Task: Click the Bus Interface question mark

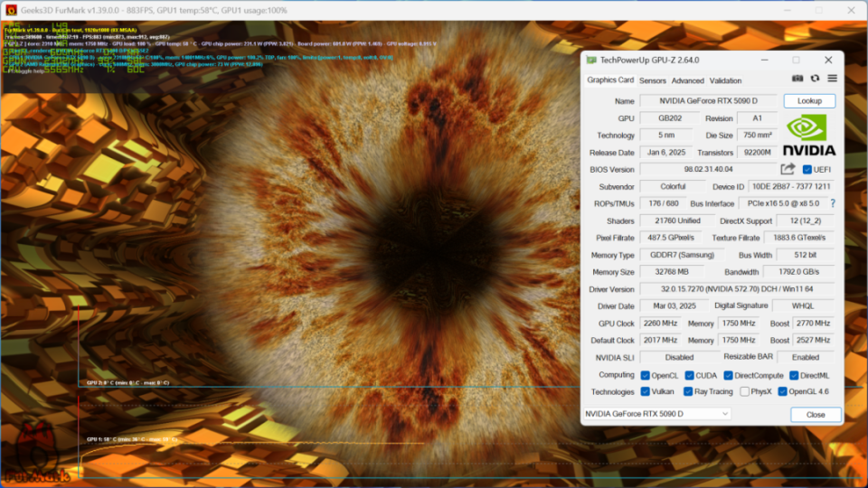Action: coord(833,203)
